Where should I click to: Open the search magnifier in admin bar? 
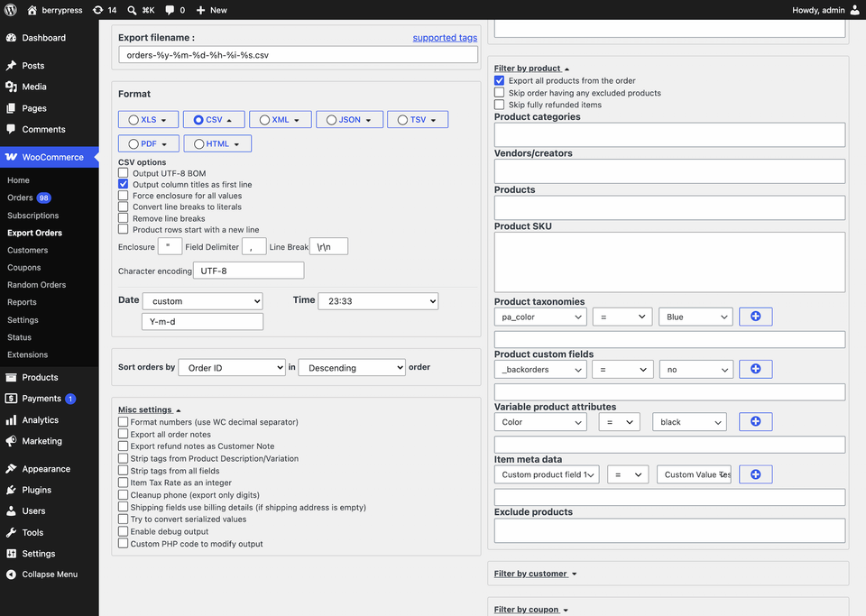click(132, 10)
